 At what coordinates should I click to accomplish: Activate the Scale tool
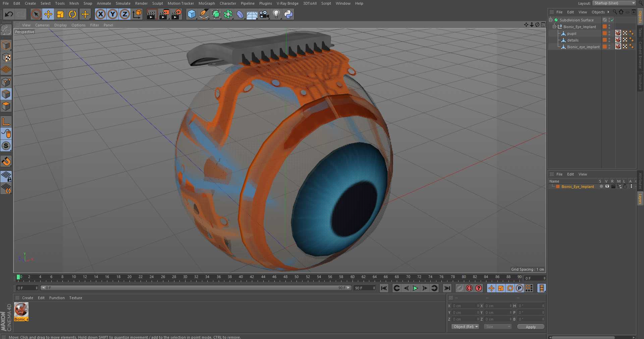tap(60, 14)
